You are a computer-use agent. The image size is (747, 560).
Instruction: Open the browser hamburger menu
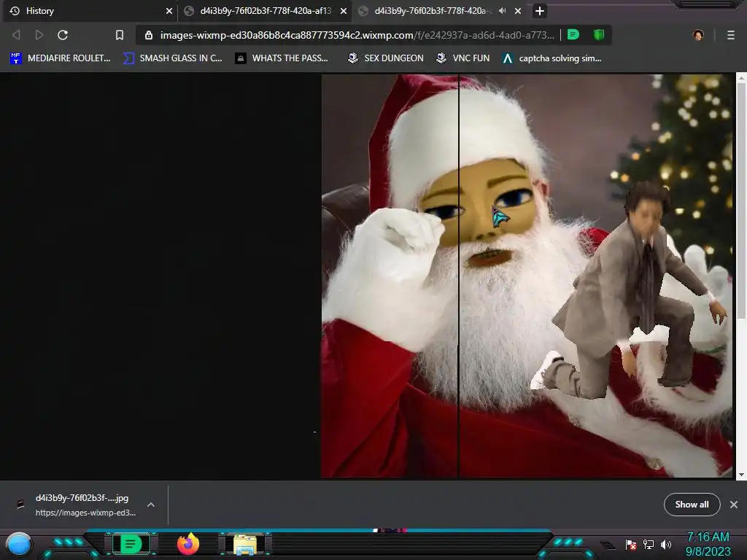click(x=731, y=35)
